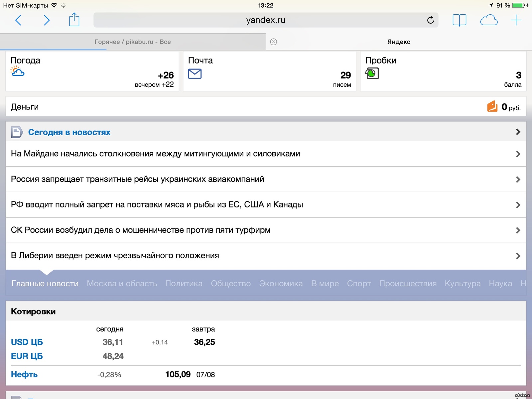
Task: Add a new tab with plus icon
Action: pyautogui.click(x=516, y=20)
